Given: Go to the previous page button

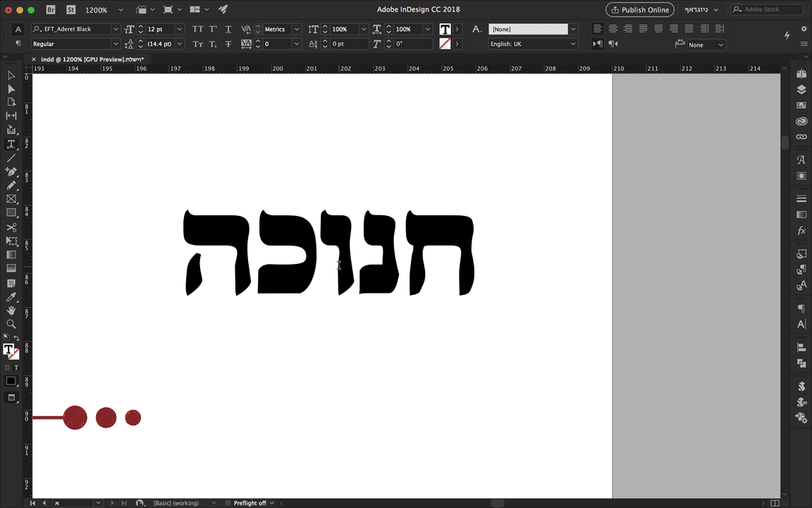Looking at the screenshot, I should coord(44,503).
